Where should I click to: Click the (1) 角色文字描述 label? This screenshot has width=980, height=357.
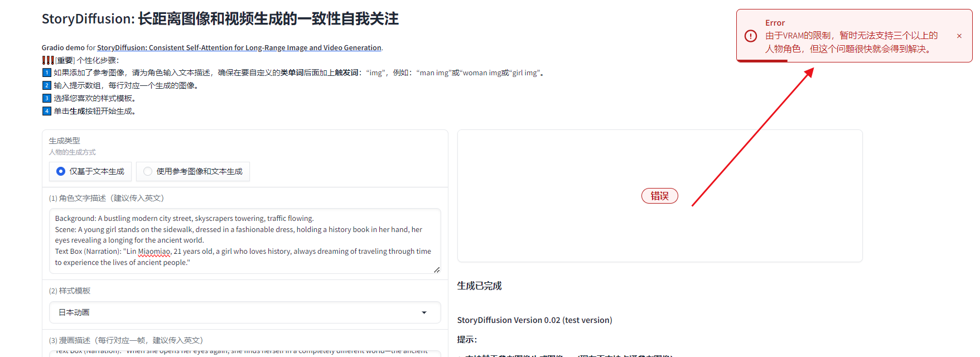107,198
